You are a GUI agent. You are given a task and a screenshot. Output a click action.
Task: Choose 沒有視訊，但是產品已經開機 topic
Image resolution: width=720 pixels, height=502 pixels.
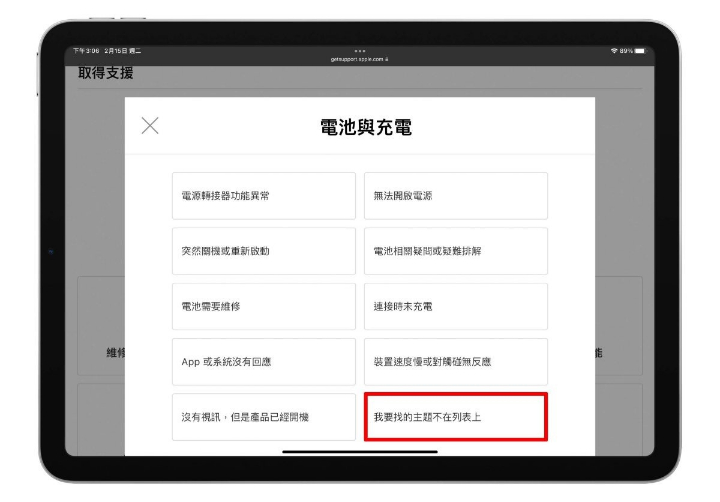[263, 416]
